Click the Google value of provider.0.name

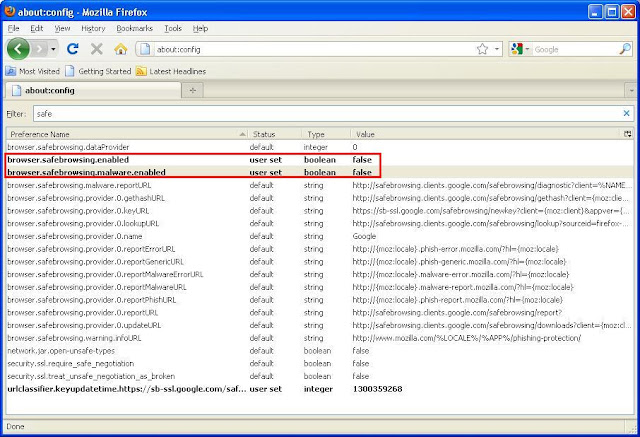[x=364, y=236]
